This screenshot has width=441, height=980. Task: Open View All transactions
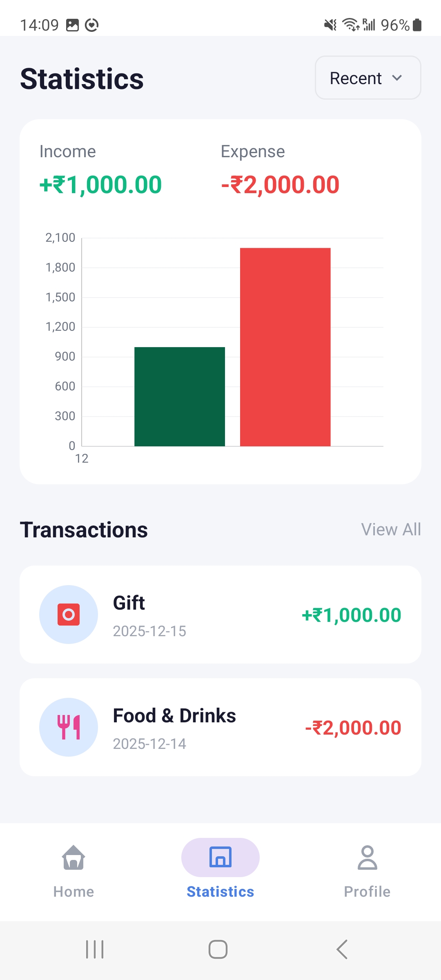tap(391, 530)
